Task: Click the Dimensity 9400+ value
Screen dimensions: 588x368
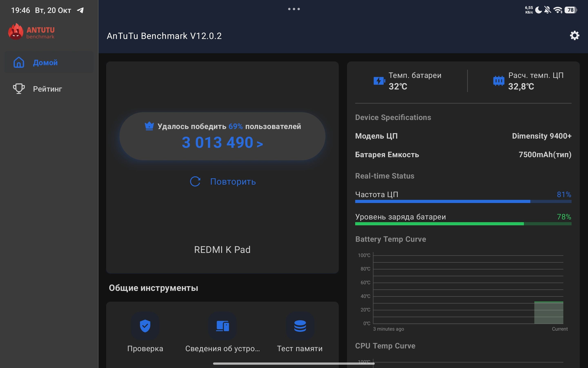Action: (x=542, y=136)
